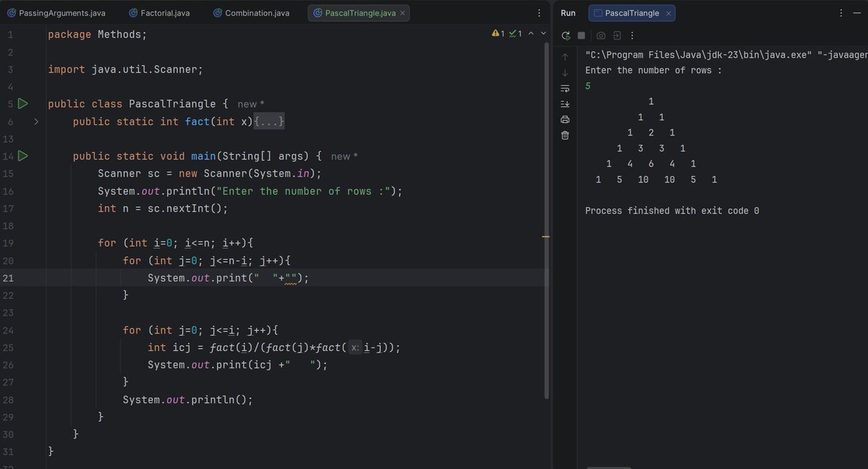Image resolution: width=868 pixels, height=469 pixels.
Task: Click the 'new *' hint beside main method
Action: click(x=344, y=156)
